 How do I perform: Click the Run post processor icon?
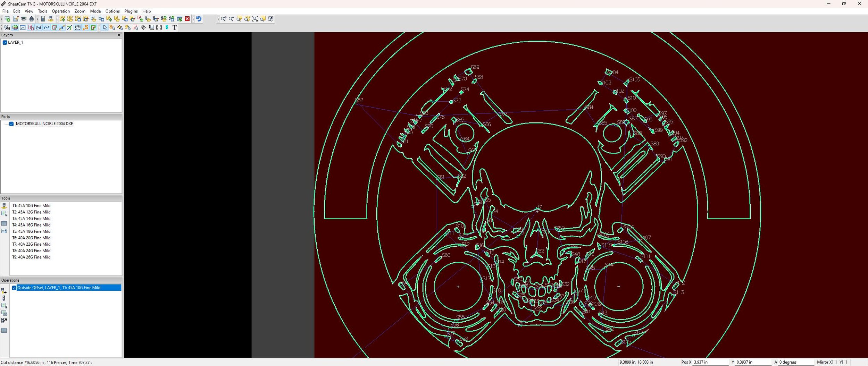[x=51, y=19]
